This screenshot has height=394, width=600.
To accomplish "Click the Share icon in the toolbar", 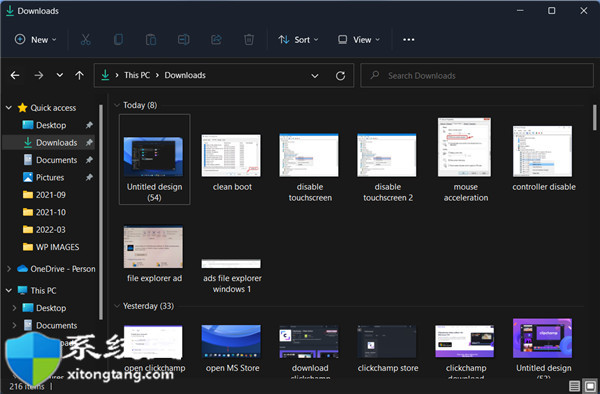I will point(216,39).
